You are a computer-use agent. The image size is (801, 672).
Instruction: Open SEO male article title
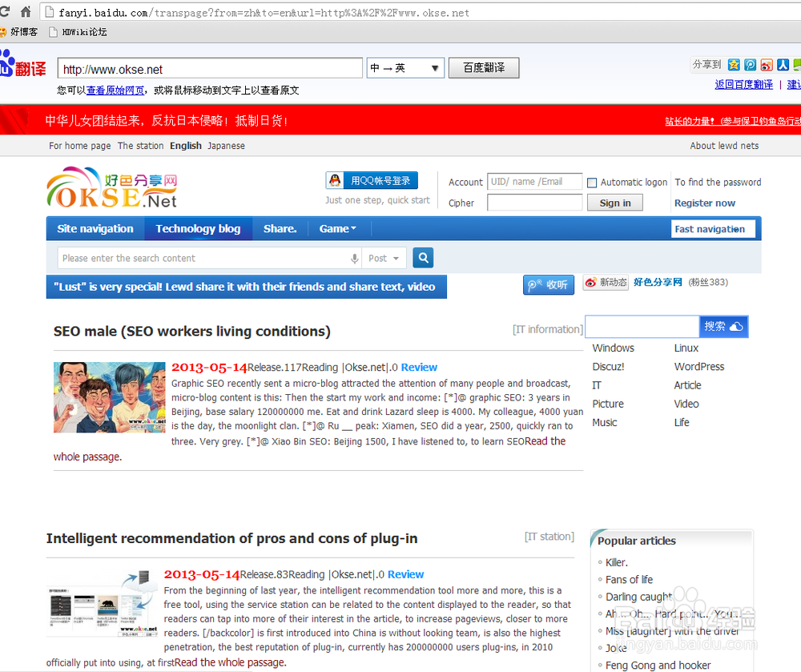tap(191, 331)
